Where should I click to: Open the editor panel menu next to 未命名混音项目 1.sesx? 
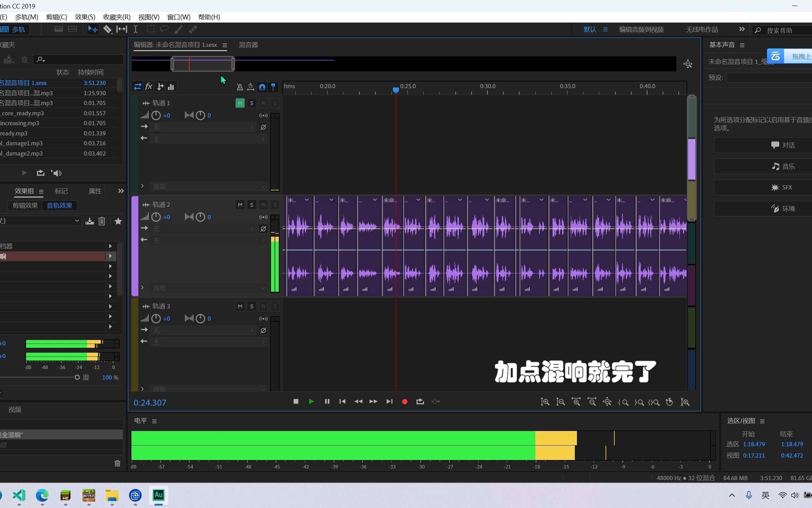click(225, 45)
